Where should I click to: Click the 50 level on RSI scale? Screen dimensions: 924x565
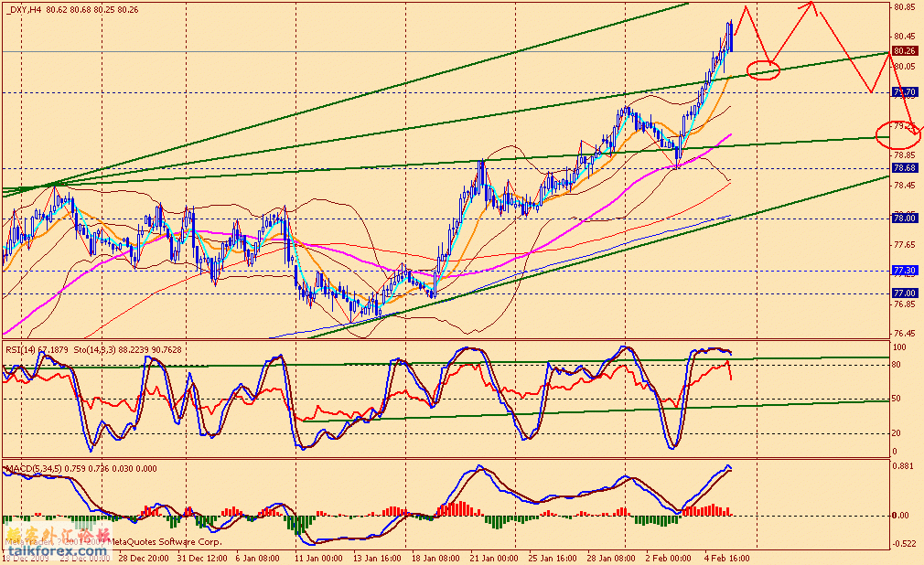point(897,399)
